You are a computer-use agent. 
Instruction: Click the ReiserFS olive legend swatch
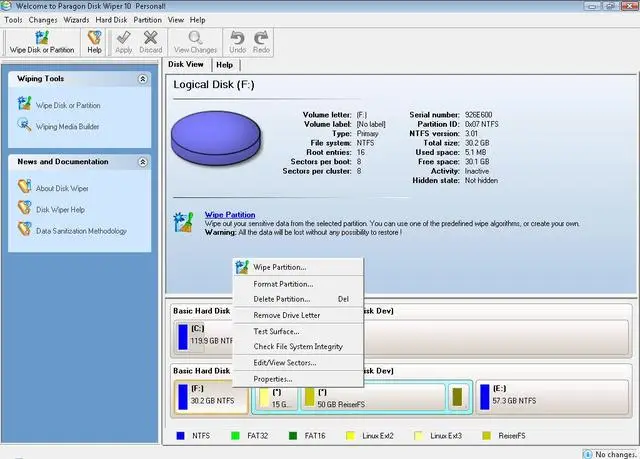coord(486,436)
